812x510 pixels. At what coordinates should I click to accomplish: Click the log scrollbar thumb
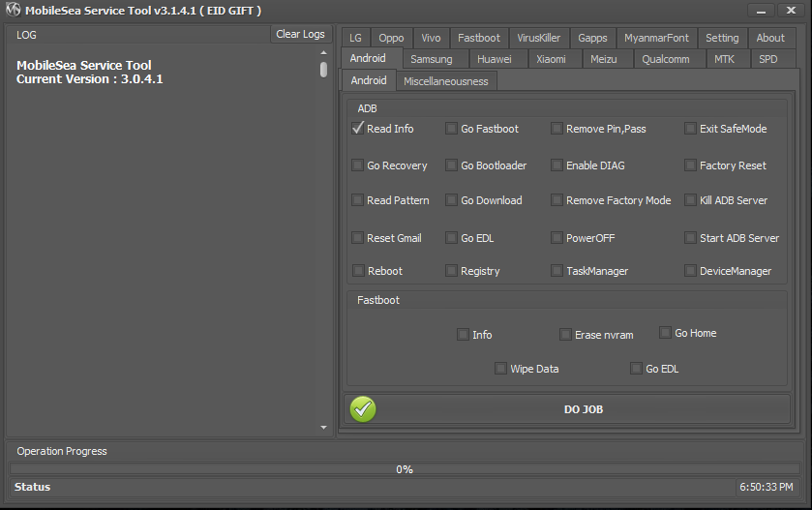tap(323, 70)
